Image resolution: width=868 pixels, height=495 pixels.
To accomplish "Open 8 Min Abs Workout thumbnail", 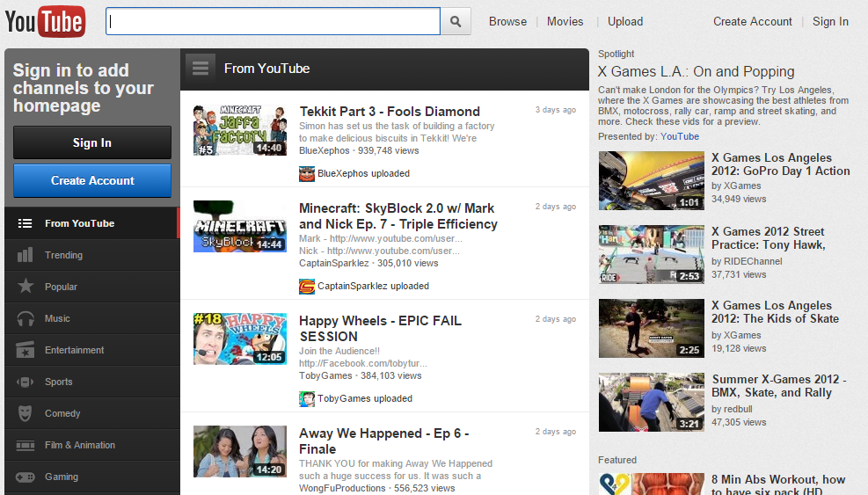I will click(x=652, y=484).
